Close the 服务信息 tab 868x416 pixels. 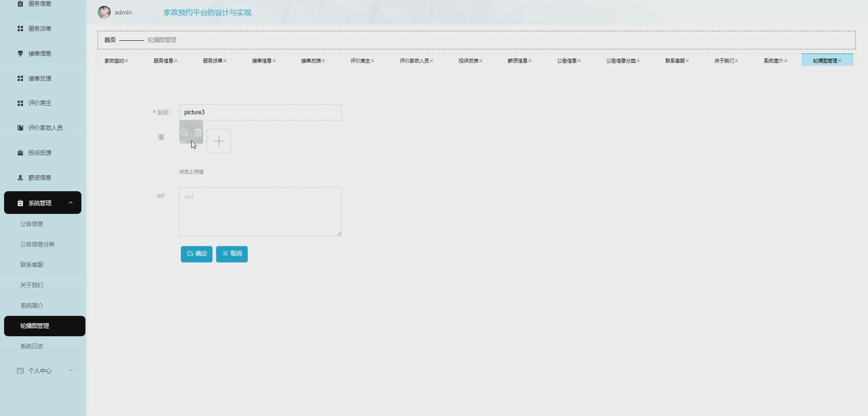pos(176,61)
